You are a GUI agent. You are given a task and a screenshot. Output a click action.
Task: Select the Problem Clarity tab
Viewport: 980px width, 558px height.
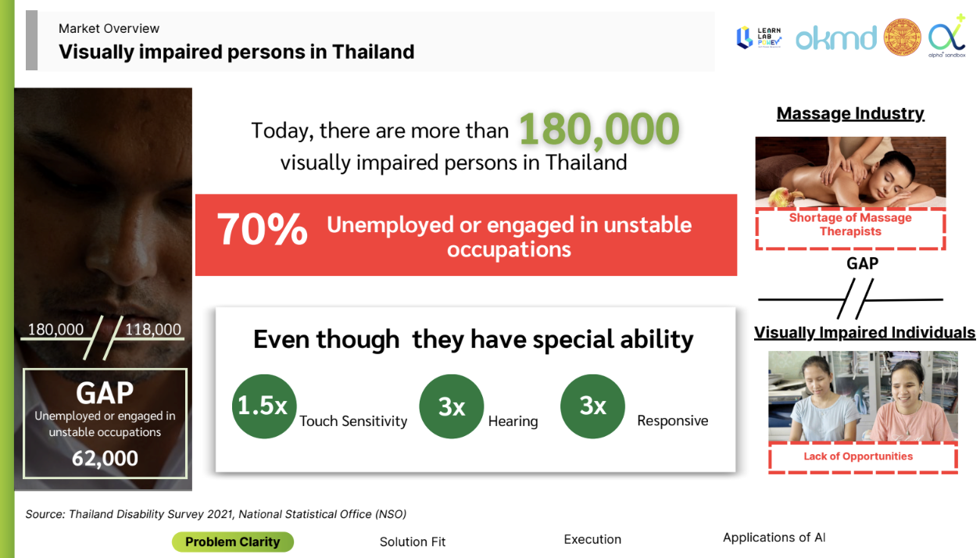pyautogui.click(x=233, y=542)
